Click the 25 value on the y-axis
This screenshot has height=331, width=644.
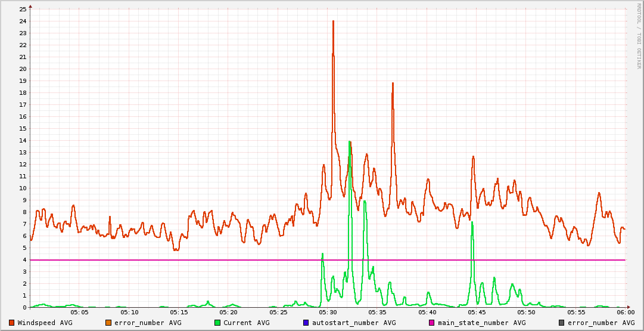23,10
